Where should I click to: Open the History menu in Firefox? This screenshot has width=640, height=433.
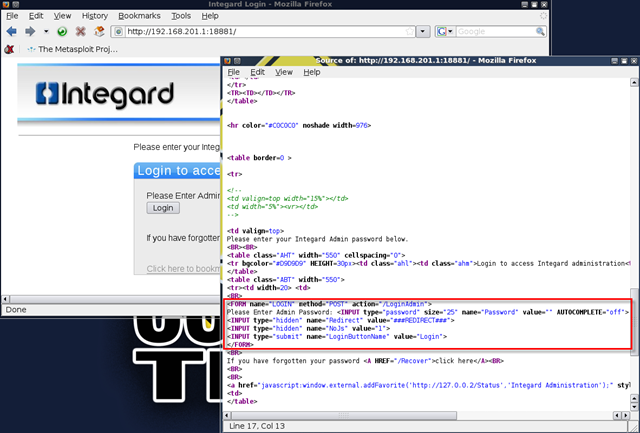point(95,16)
